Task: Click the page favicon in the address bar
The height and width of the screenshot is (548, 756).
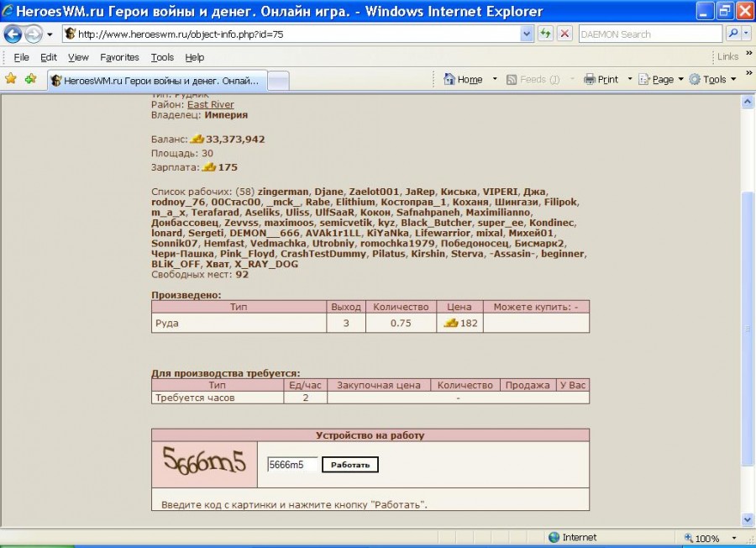Action: coord(71,34)
